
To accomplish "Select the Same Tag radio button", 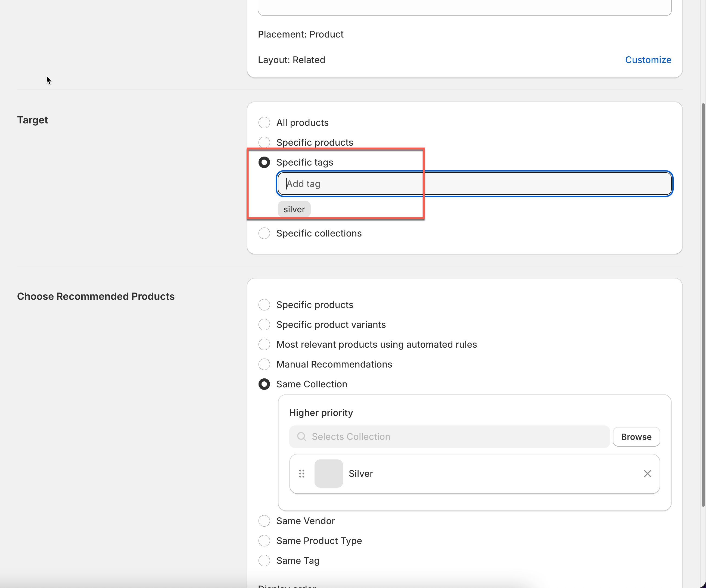I will [264, 561].
